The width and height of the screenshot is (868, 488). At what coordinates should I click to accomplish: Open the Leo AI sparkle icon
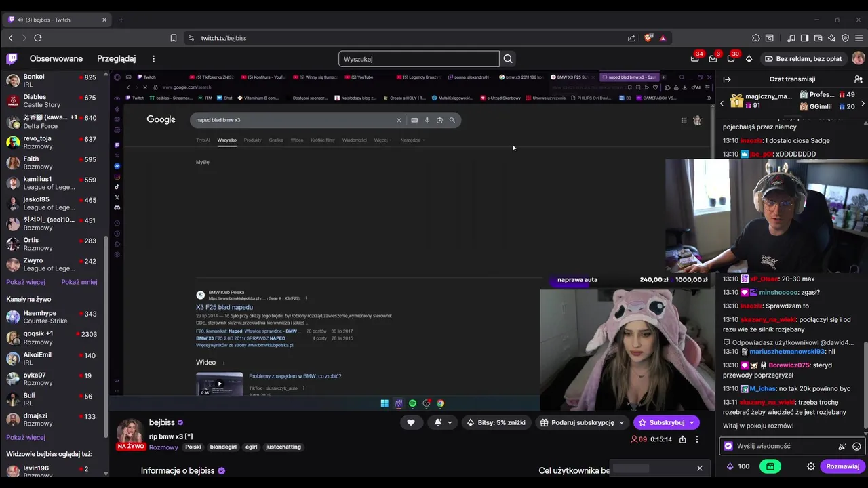point(832,38)
